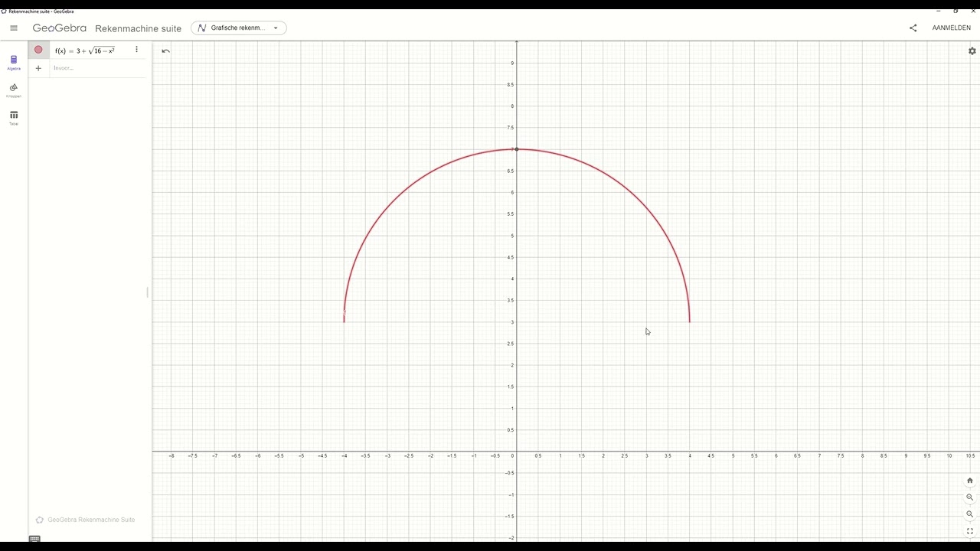Undo the last action
Viewport: 980px width, 551px height.
[x=165, y=51]
